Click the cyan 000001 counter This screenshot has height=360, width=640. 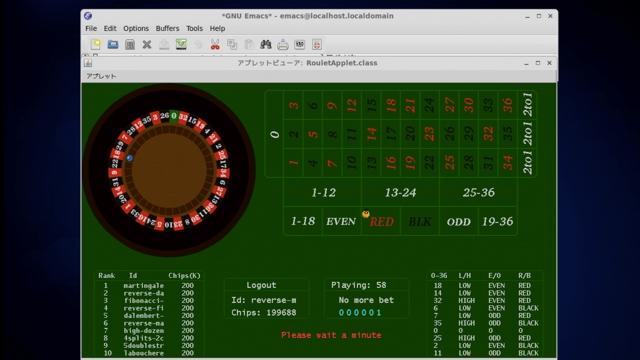360,313
